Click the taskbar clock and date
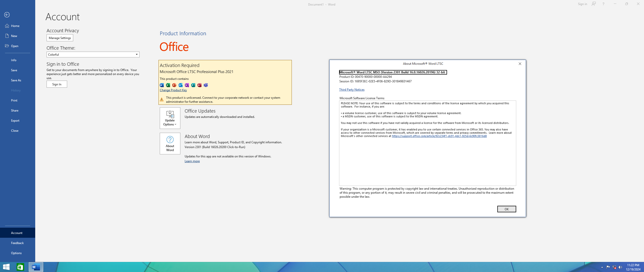Viewport: 644px width, 272px height. tap(633, 267)
